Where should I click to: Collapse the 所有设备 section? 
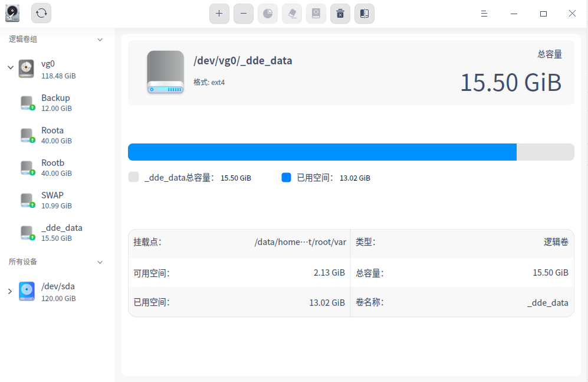point(100,262)
